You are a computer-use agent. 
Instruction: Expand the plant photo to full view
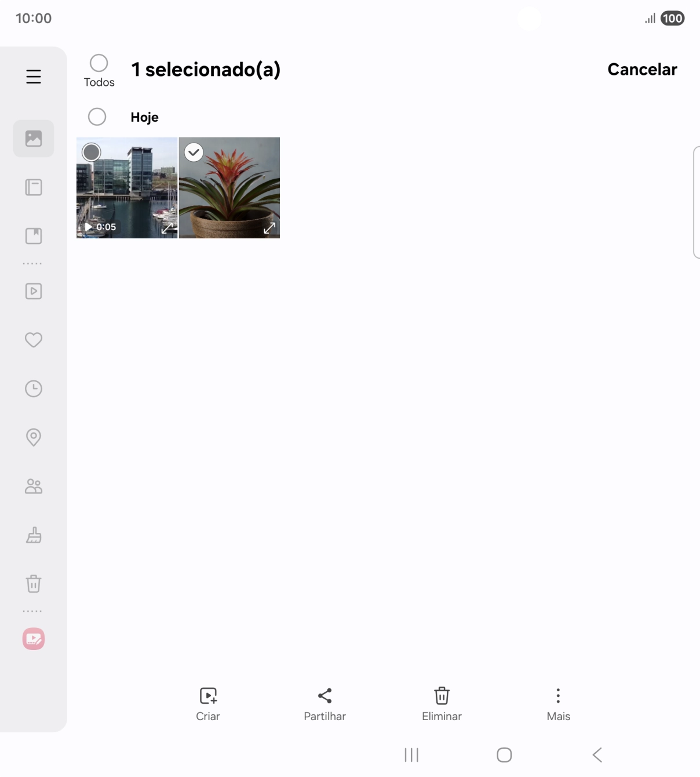click(269, 228)
